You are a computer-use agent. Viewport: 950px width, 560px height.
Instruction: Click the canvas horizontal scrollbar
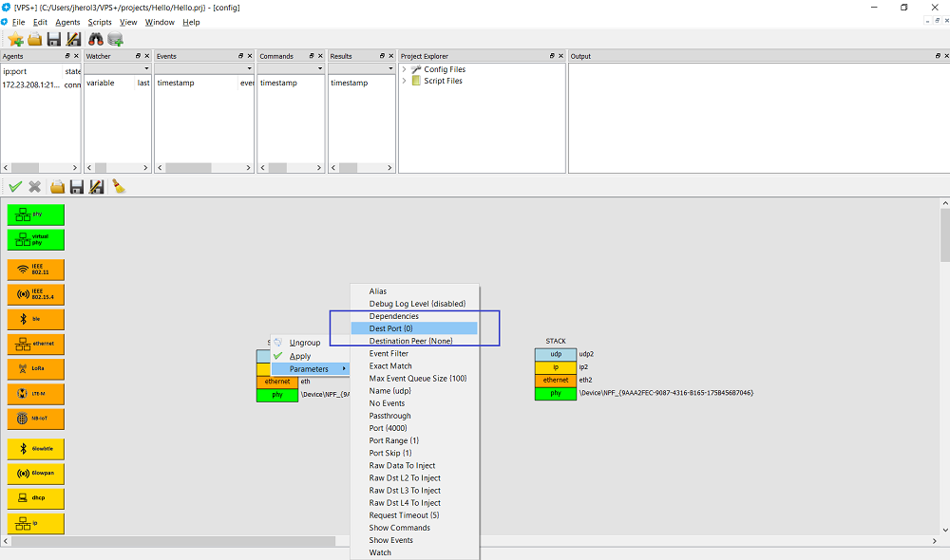190,541
